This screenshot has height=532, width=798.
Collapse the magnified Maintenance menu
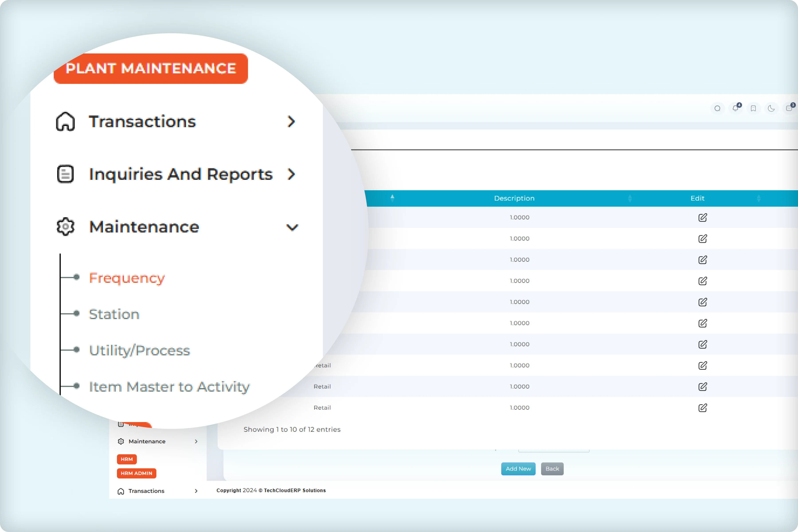(x=292, y=227)
